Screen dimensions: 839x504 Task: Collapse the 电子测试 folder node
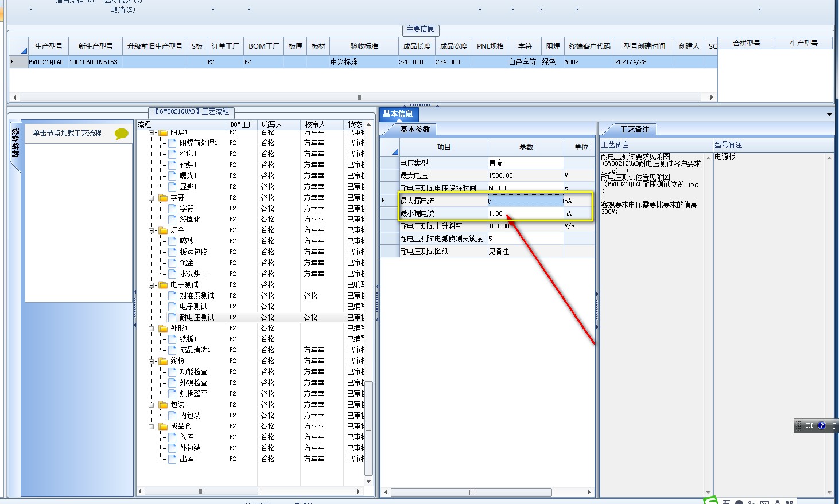(x=153, y=284)
